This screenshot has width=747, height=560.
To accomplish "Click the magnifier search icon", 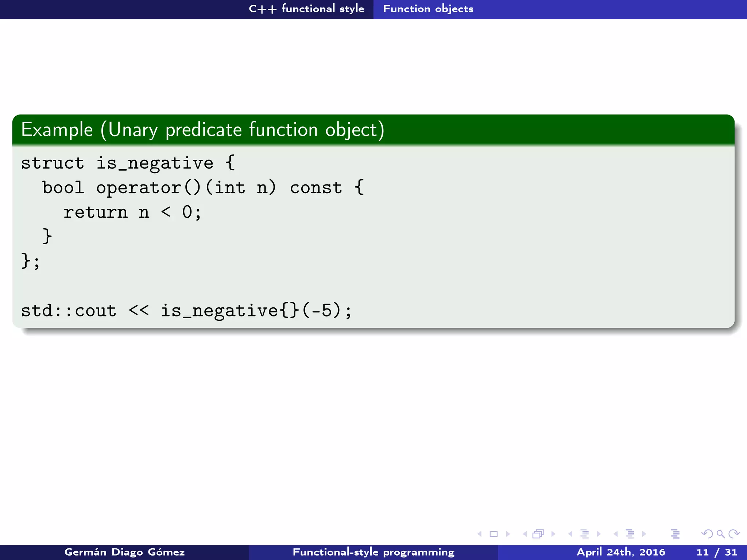I will point(720,534).
